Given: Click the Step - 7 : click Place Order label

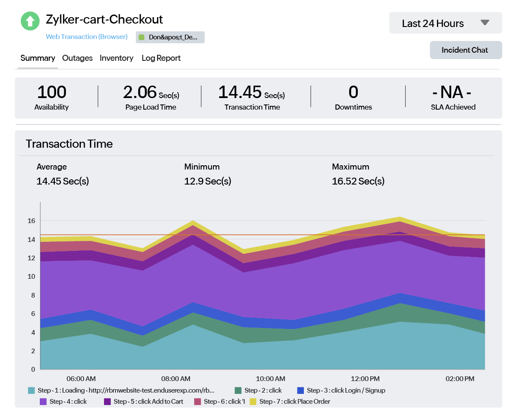Looking at the screenshot, I should click(x=295, y=402).
